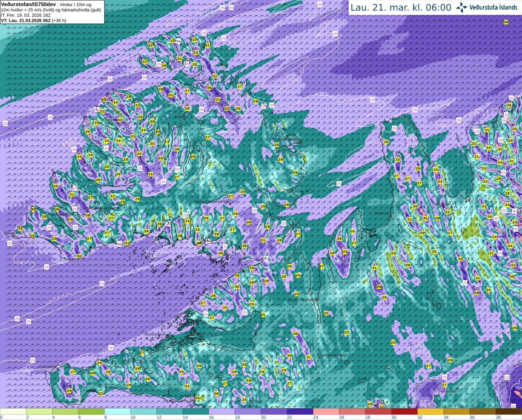Select the date header Lau. 21. mar. kl. 06:00
Screen dimensions: 522x420
pos(401,7)
